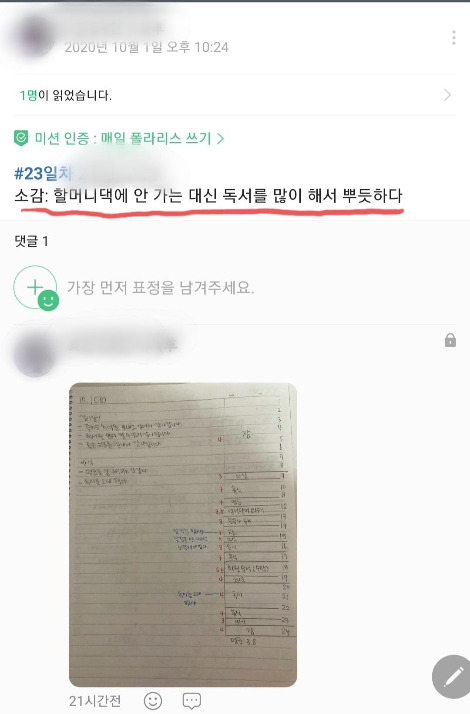470x714 pixels.
Task: Click the 가장 먼저 표정을 남겨주세요 prompt
Action: (160, 287)
